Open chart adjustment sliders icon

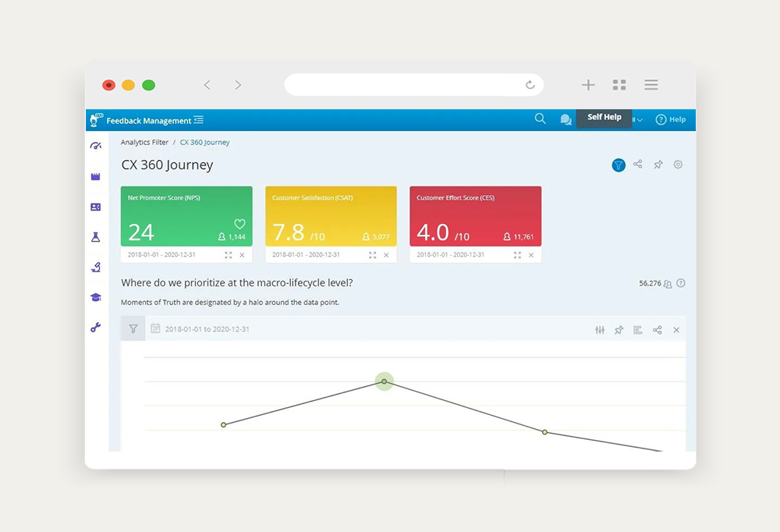600,330
